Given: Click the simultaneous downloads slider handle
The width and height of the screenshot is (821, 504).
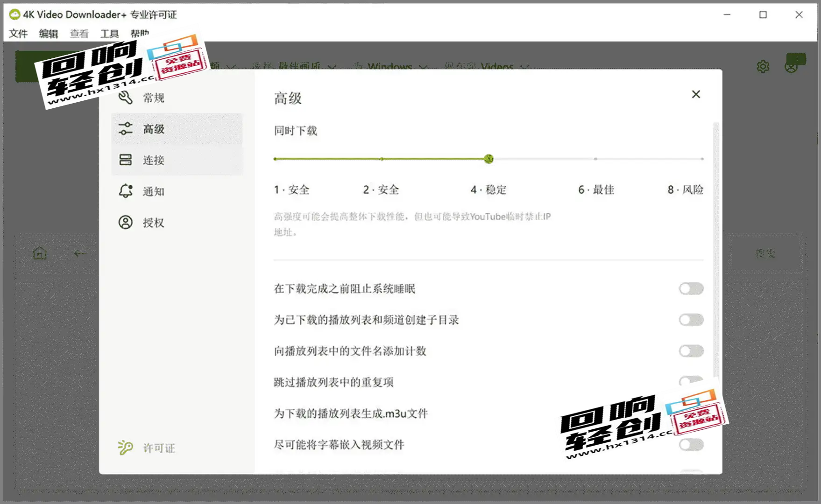Looking at the screenshot, I should (x=488, y=159).
